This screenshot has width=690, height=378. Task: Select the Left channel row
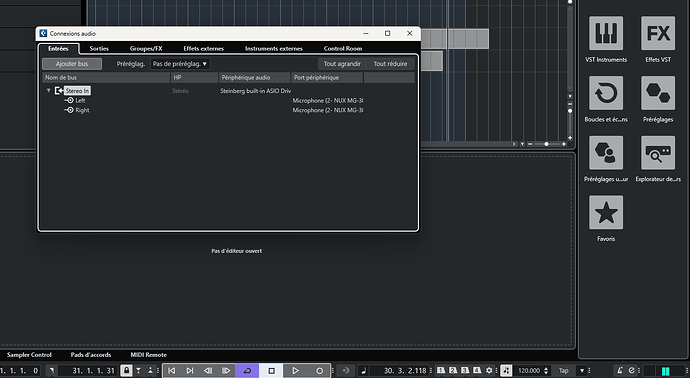pos(80,100)
